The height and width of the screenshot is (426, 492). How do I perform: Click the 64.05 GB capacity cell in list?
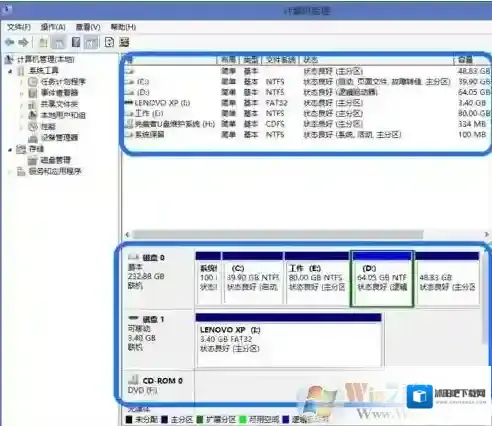[474, 92]
